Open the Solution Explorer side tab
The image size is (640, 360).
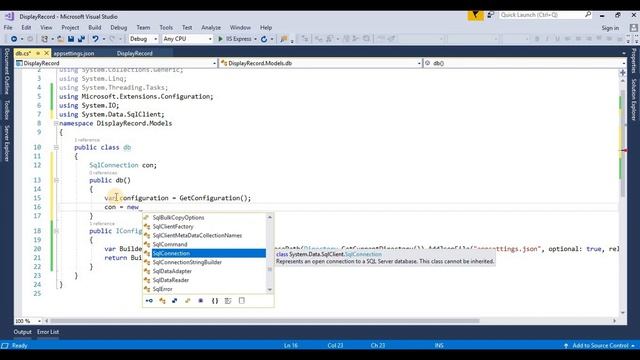coord(634,100)
